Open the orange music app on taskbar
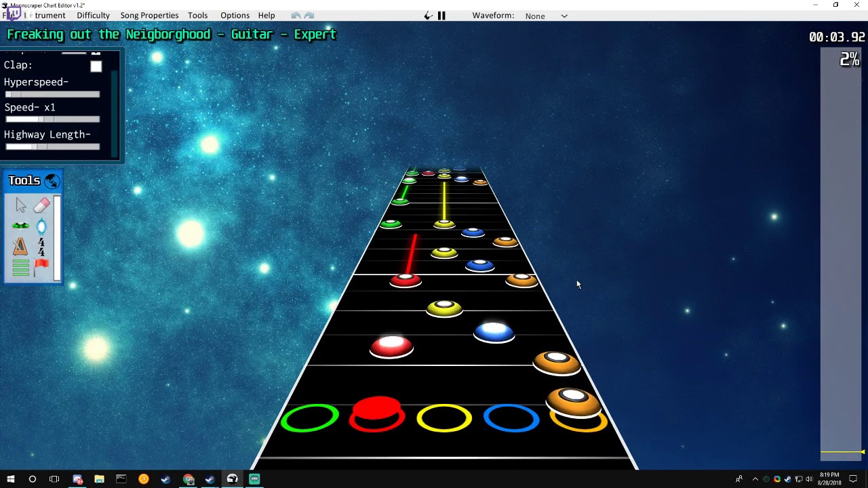 click(143, 479)
